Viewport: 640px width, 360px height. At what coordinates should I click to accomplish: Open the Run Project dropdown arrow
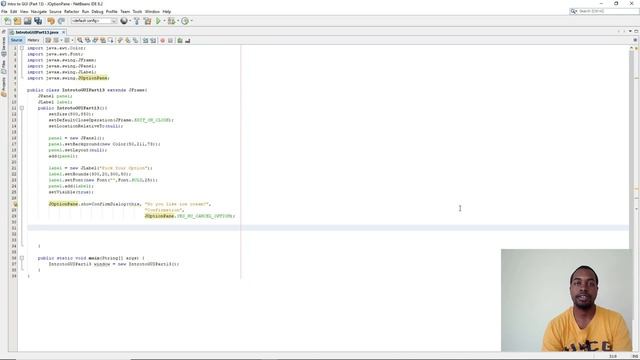click(164, 21)
